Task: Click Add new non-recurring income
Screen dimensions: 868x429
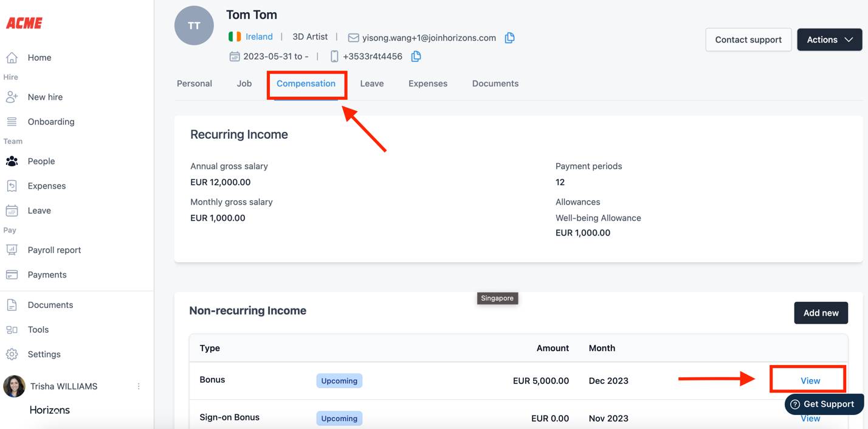Action: [x=821, y=313]
